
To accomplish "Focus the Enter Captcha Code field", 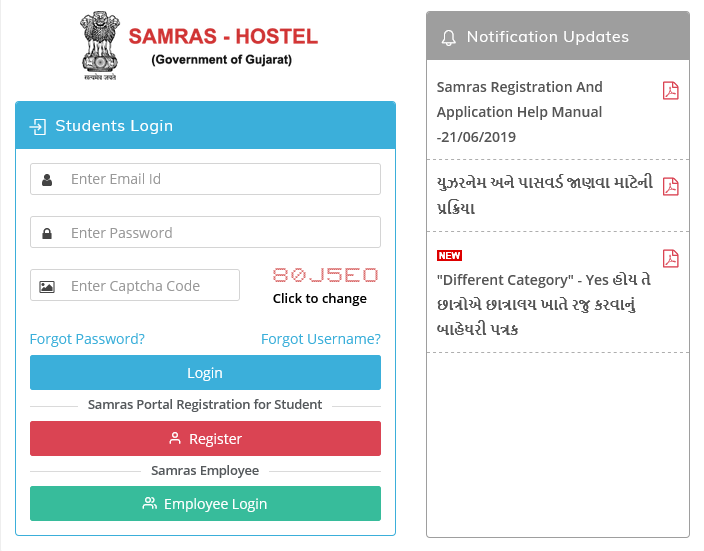I will click(135, 285).
